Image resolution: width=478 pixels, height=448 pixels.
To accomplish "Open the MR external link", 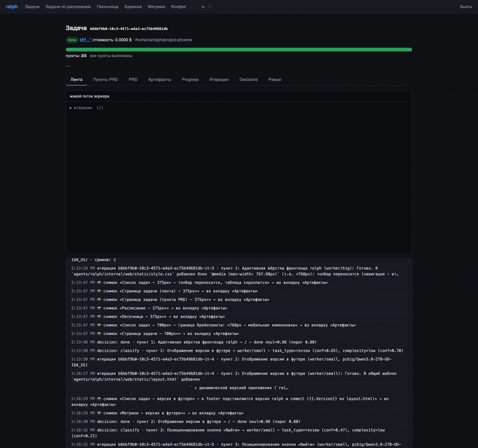I will 85,40.
